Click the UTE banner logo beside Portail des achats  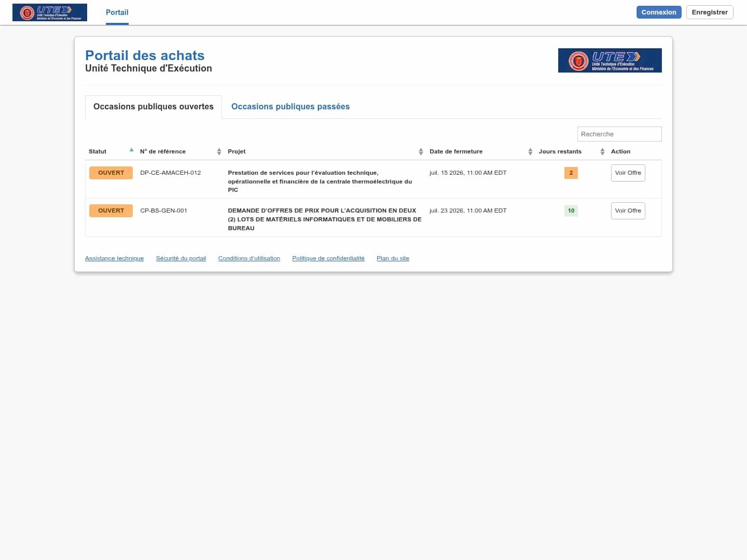point(610,60)
